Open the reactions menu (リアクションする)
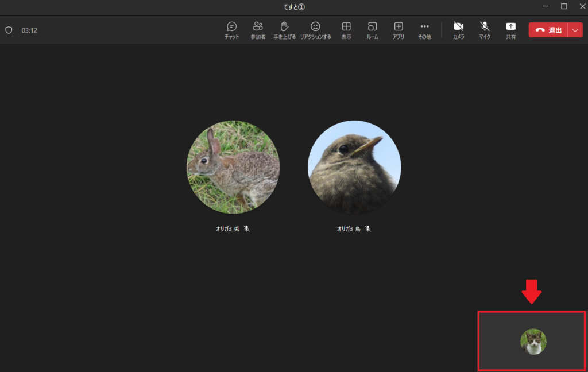The image size is (588, 372). pos(315,30)
